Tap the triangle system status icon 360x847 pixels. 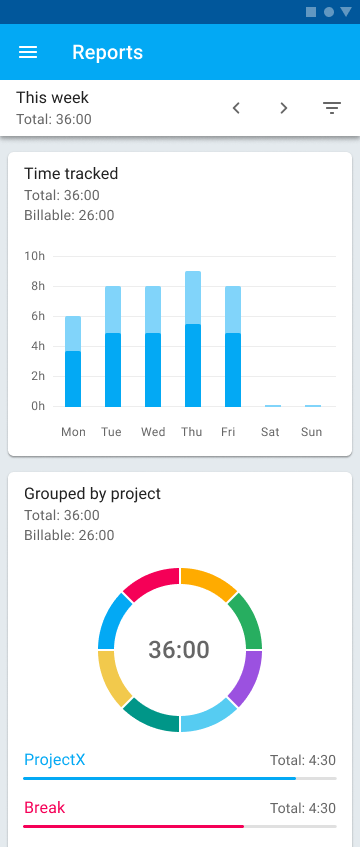coord(346,12)
